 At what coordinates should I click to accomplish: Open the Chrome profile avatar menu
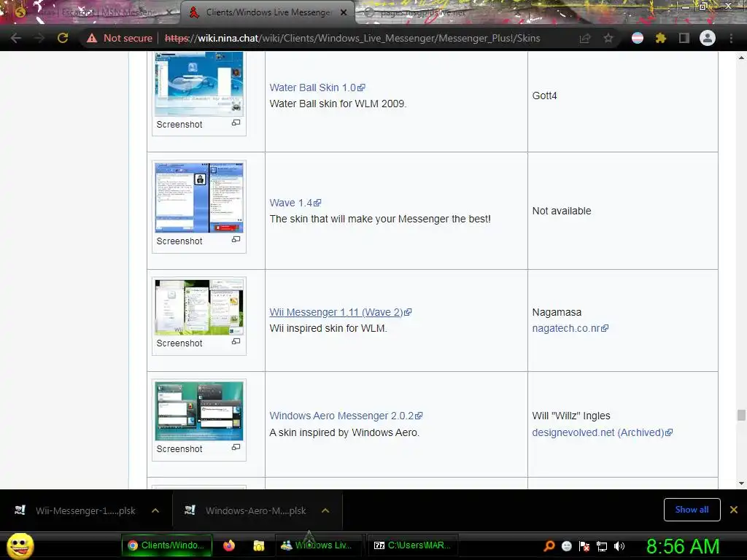point(708,38)
